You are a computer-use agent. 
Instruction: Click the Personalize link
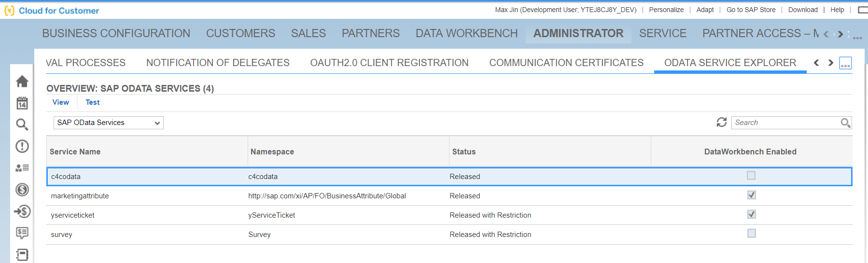pos(666,10)
